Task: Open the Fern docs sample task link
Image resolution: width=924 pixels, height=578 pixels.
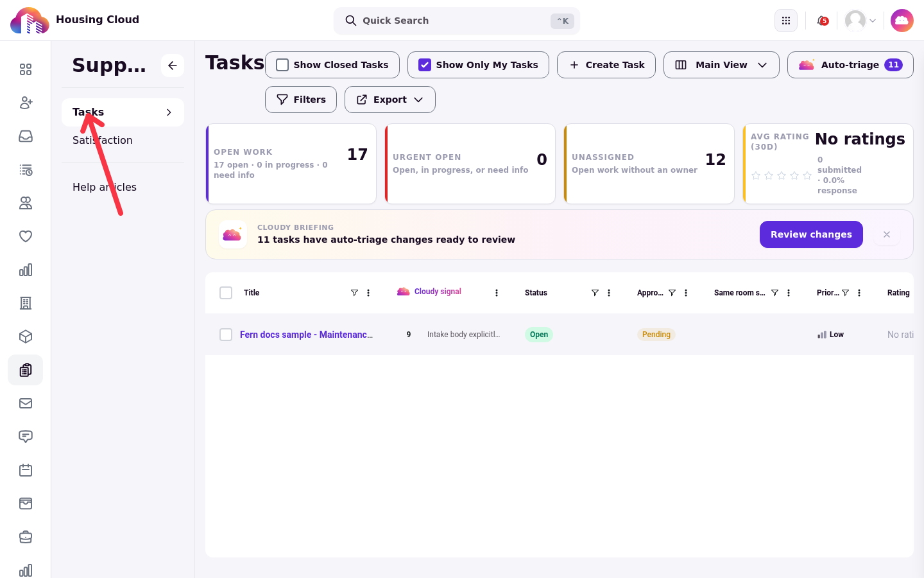Action: (306, 335)
